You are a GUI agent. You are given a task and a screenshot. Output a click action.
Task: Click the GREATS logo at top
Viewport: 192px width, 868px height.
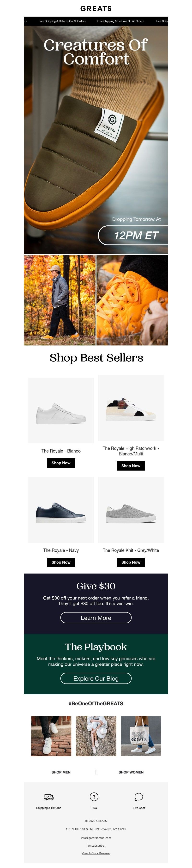click(x=96, y=8)
